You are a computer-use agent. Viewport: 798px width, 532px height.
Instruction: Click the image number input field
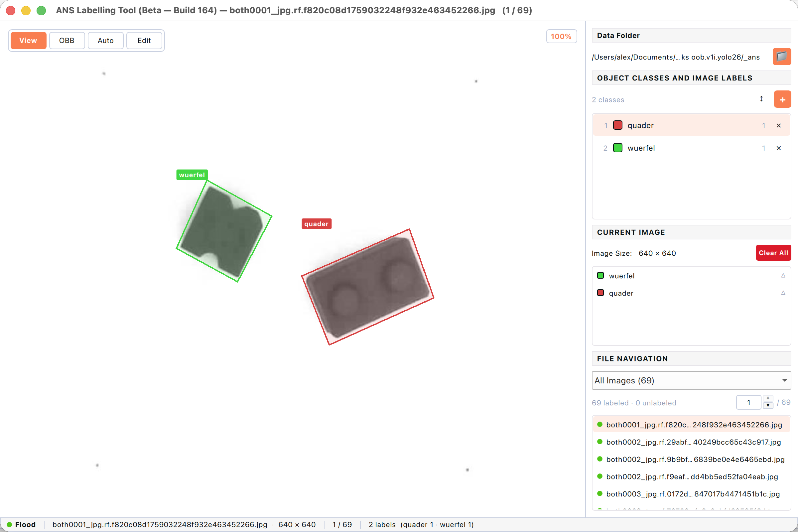[749, 402]
